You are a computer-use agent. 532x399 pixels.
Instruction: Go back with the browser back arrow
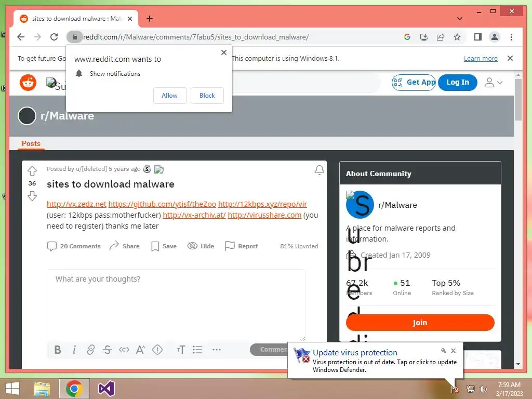(21, 37)
